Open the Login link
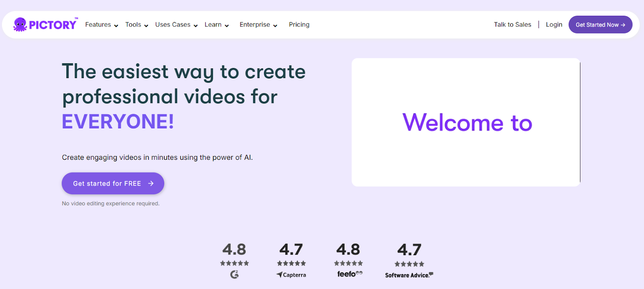 point(554,25)
